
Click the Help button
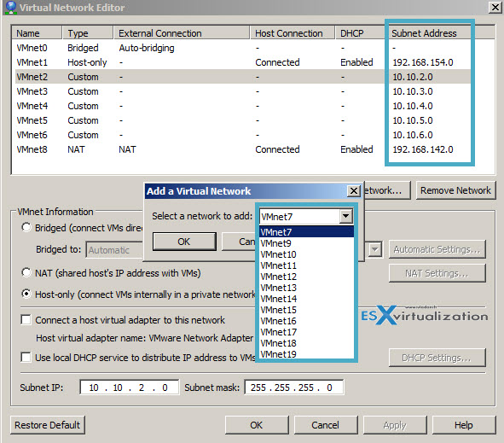(464, 425)
